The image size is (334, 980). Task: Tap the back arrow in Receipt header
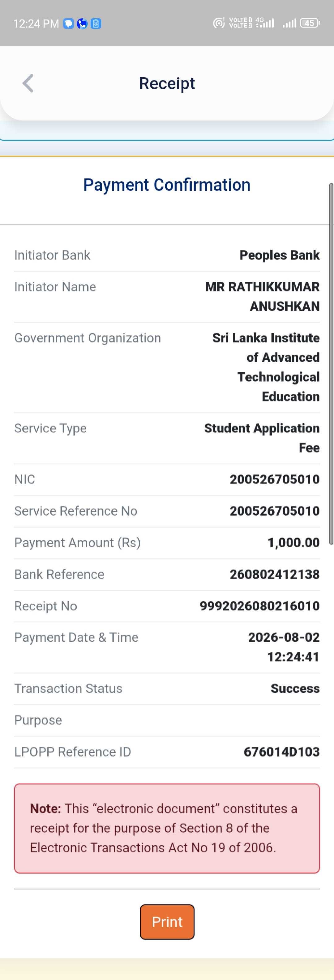tap(28, 83)
